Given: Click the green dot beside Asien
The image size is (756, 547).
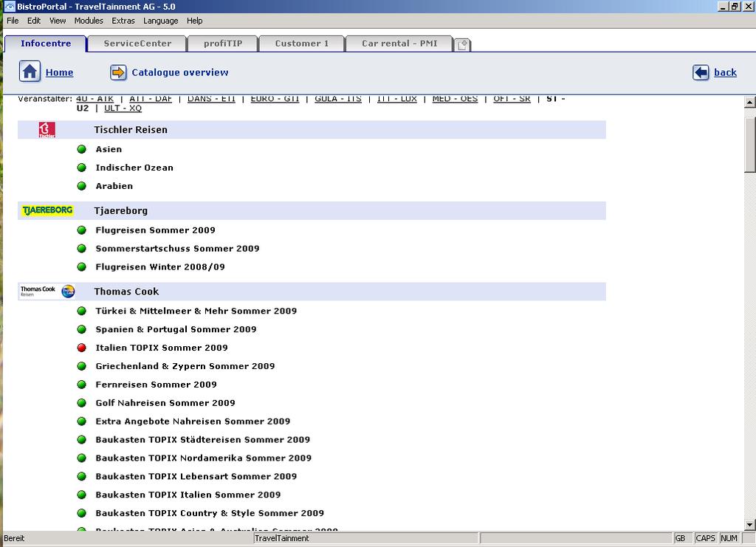Looking at the screenshot, I should point(82,149).
